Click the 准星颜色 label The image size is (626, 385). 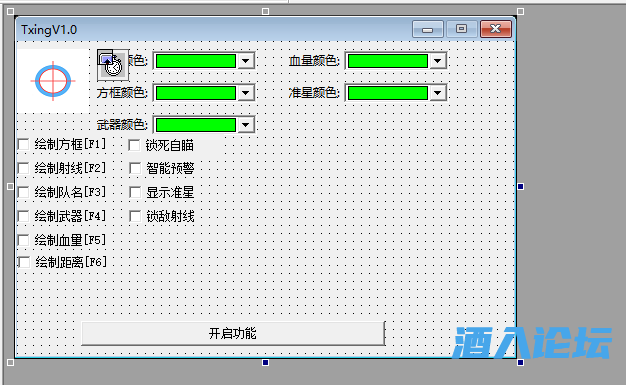click(x=314, y=93)
